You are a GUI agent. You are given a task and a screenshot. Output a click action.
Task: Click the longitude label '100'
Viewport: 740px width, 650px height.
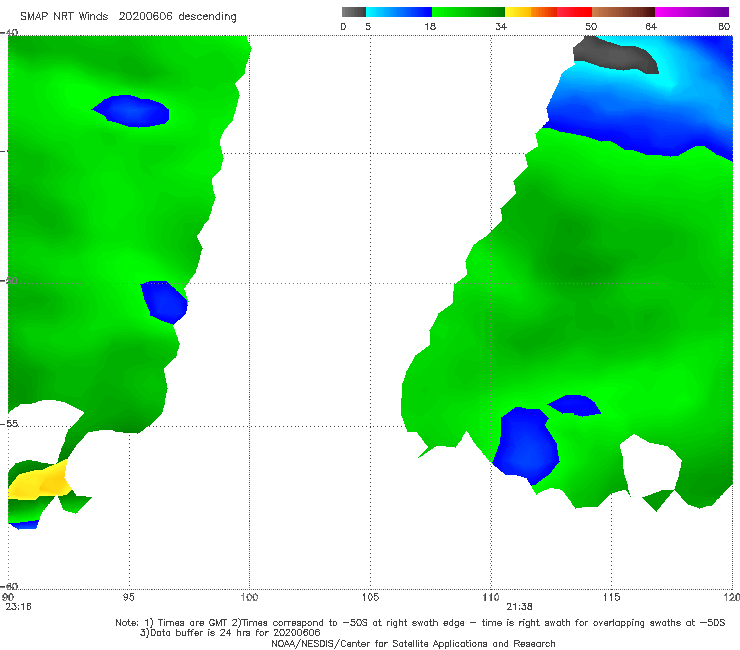pos(249,597)
